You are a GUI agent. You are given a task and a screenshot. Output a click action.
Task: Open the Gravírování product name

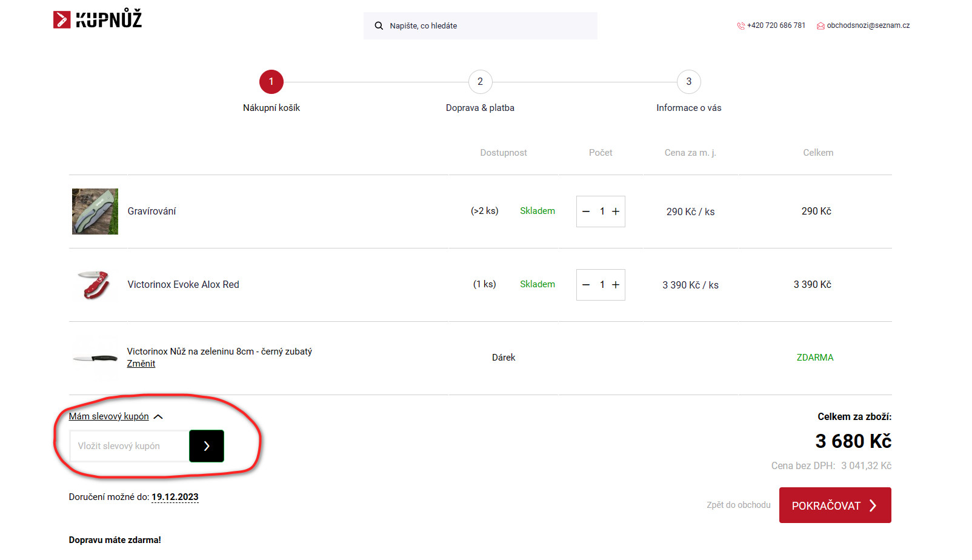[x=151, y=212]
